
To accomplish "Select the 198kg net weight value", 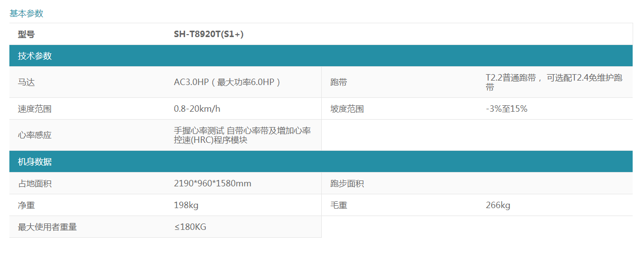I will point(186,205).
